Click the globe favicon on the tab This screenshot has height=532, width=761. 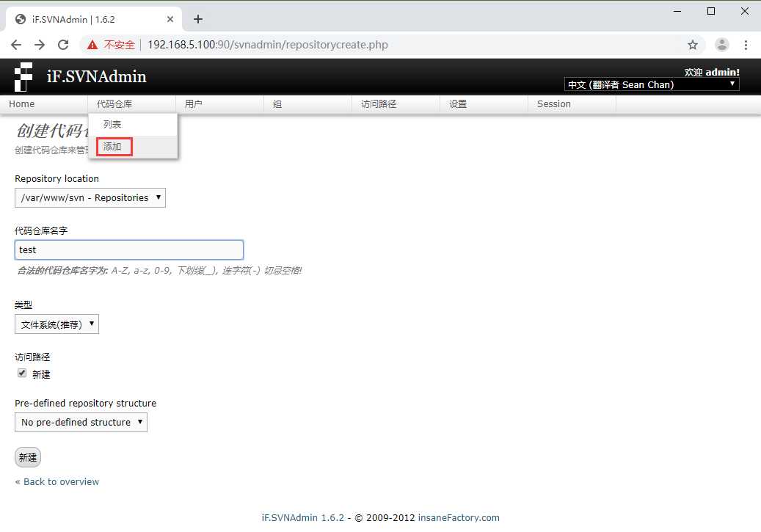[x=21, y=19]
